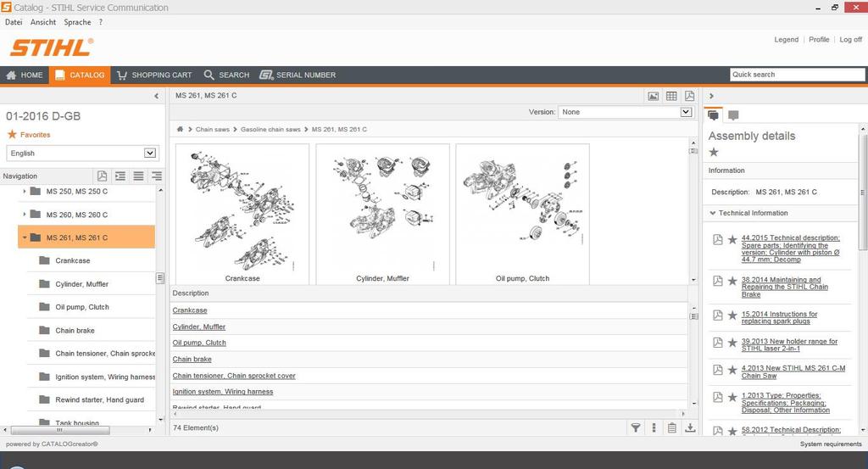This screenshot has height=469, width=868.
Task: Click the indented tree view icon in Navigation
Action: point(120,176)
